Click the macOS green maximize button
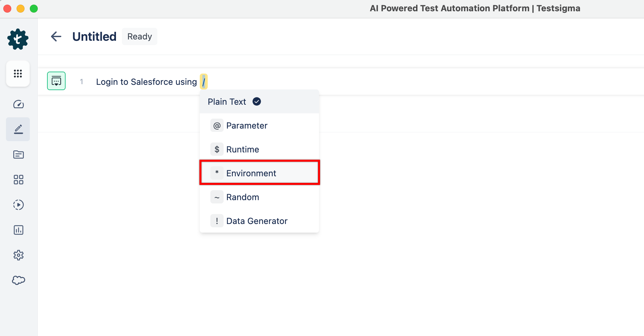The height and width of the screenshot is (336, 644). tap(34, 9)
